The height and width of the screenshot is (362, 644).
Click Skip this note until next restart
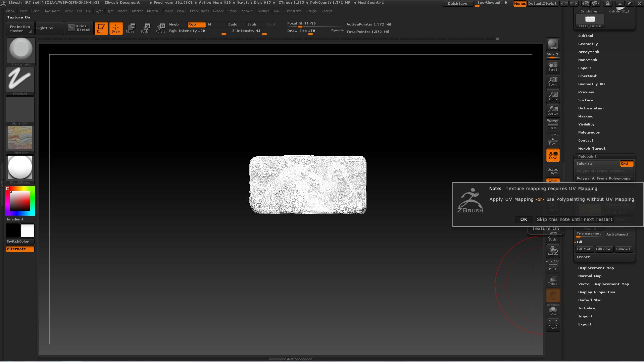[x=575, y=219]
